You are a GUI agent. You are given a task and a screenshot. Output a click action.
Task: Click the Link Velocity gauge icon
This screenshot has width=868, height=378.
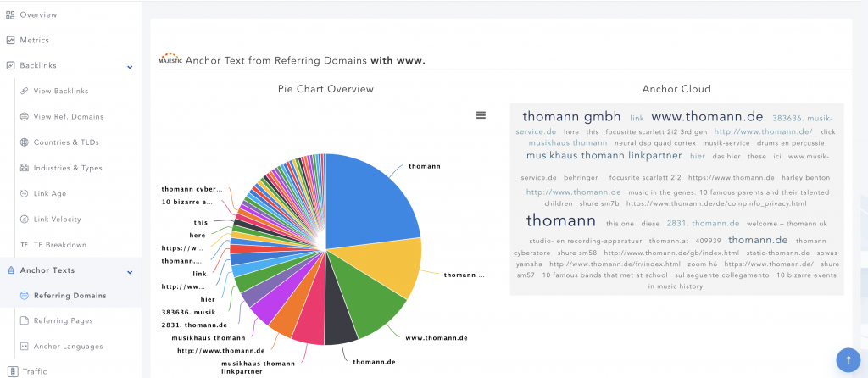(x=24, y=220)
